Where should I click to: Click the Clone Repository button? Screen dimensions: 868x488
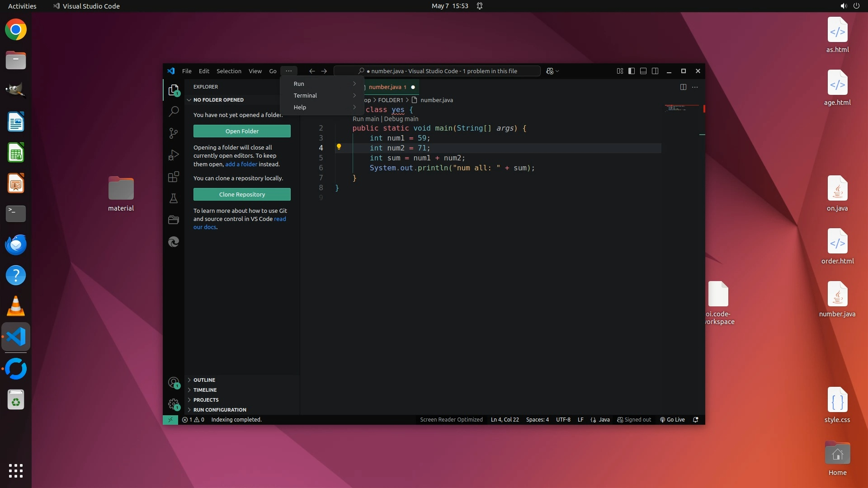pyautogui.click(x=242, y=194)
